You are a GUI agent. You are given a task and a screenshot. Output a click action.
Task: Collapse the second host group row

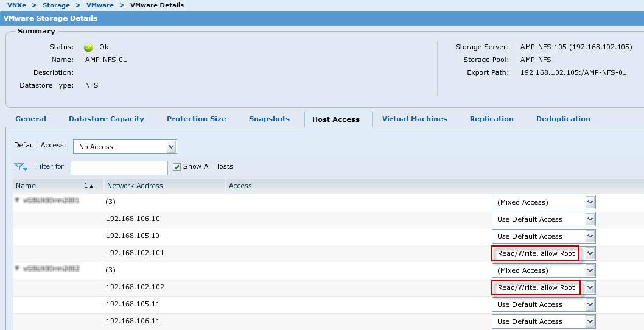coord(17,269)
